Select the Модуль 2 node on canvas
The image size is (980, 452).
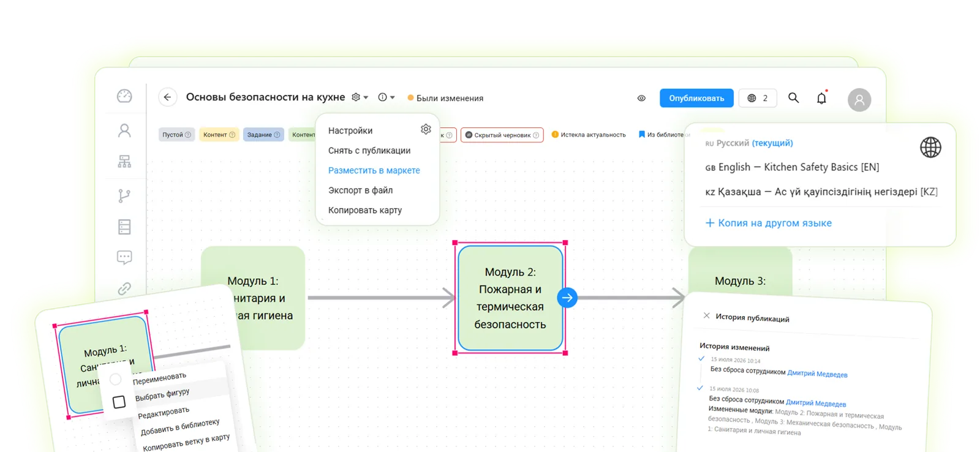click(510, 298)
